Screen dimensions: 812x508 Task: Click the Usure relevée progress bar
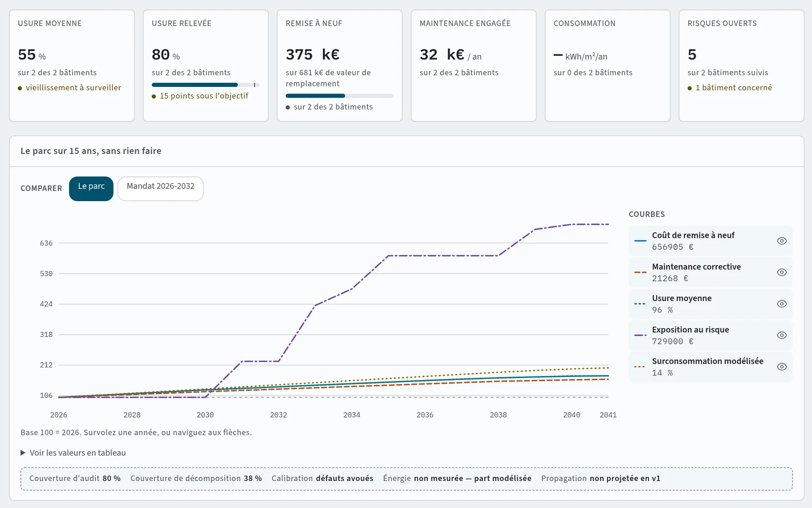point(206,85)
